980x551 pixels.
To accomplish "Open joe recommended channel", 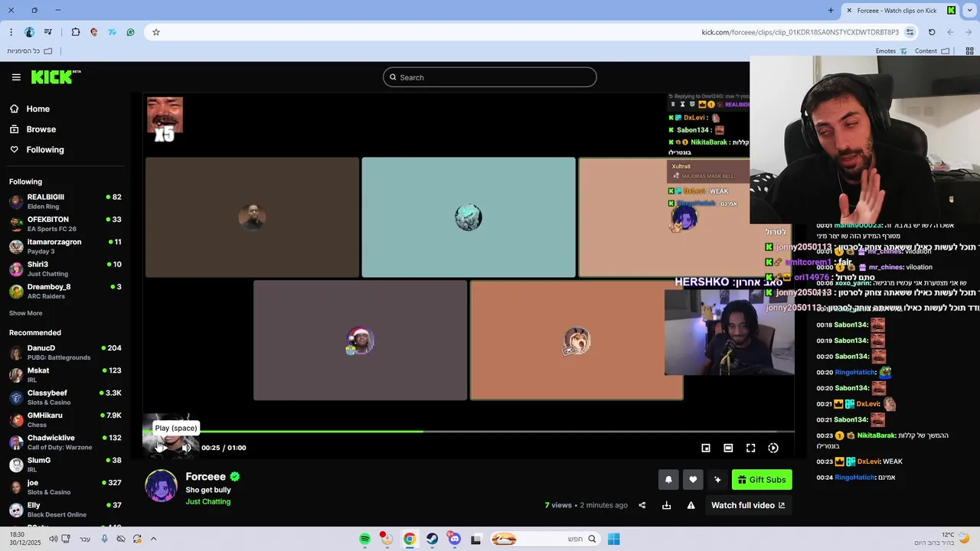I will (x=66, y=487).
